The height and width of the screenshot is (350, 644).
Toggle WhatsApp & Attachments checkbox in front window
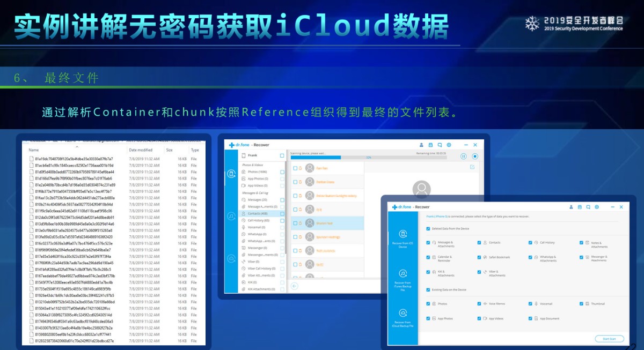(530, 257)
